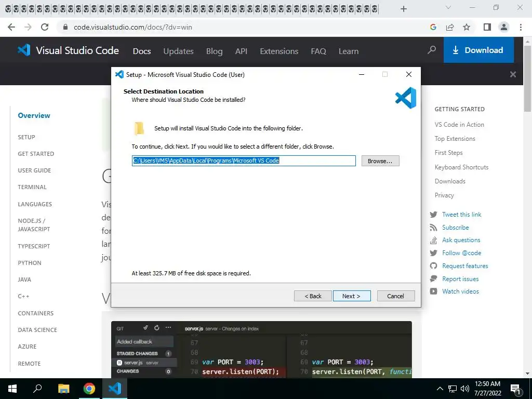532x399 pixels.
Task: Expand the SETUP docs section
Action: (x=26, y=137)
